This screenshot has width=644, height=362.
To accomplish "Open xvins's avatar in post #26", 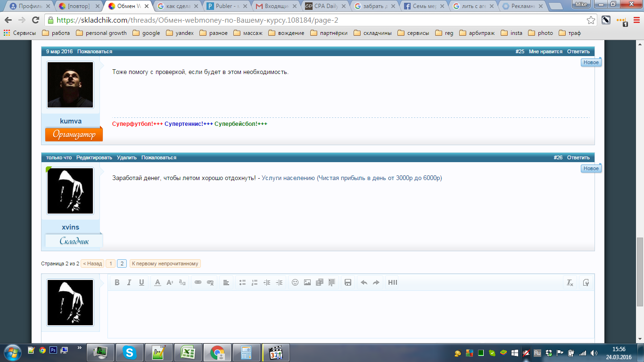I will (x=70, y=191).
